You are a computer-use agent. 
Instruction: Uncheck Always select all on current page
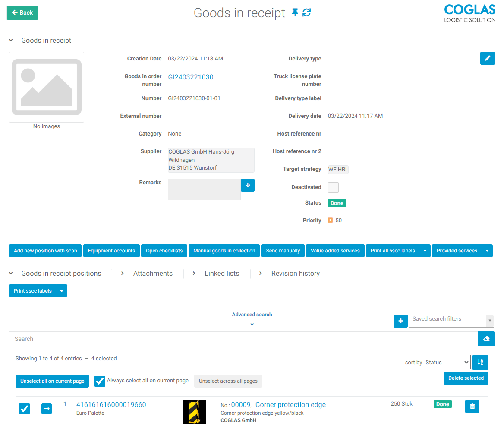click(100, 381)
